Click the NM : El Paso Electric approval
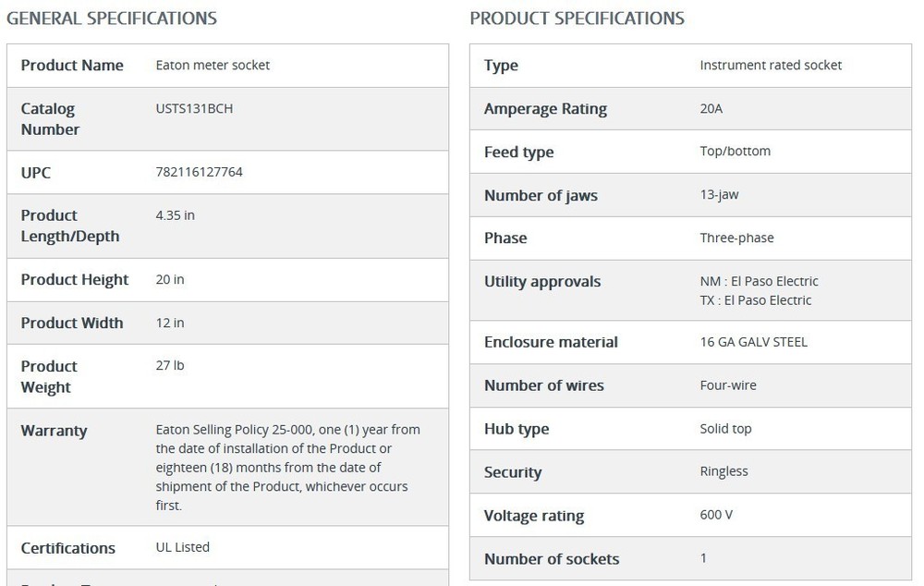This screenshot has height=586, width=924. (759, 281)
